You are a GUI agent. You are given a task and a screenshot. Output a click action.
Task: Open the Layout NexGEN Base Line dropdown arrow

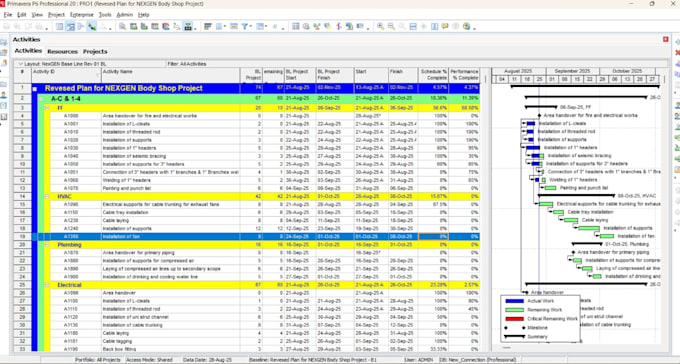(20, 64)
